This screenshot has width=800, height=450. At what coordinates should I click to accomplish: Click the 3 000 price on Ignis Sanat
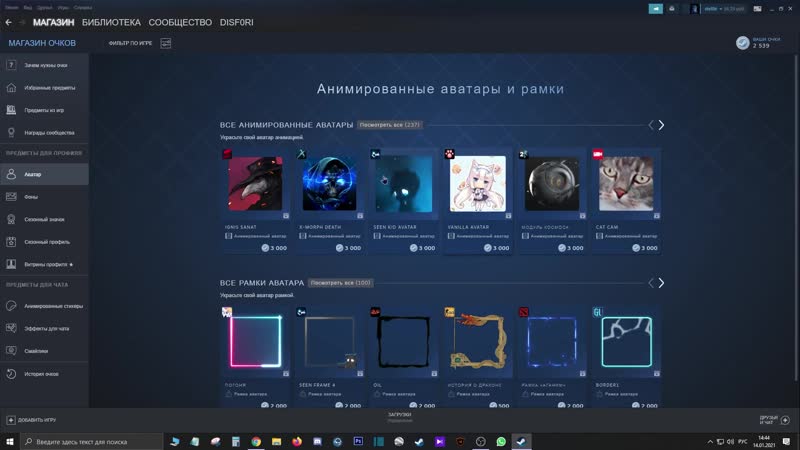274,248
